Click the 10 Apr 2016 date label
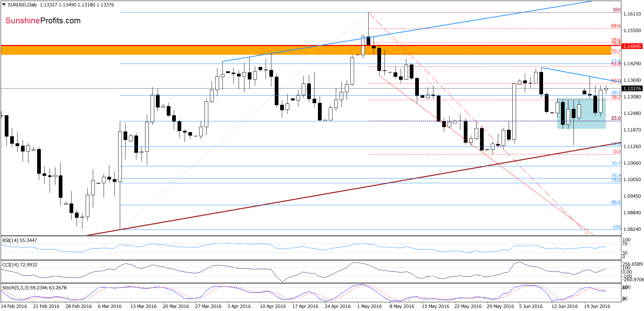The height and width of the screenshot is (311, 644). pyautogui.click(x=273, y=306)
